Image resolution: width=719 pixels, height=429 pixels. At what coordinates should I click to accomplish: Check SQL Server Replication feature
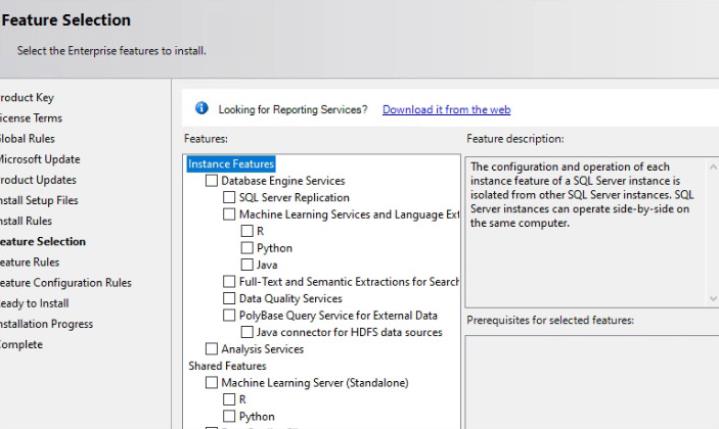(229, 198)
